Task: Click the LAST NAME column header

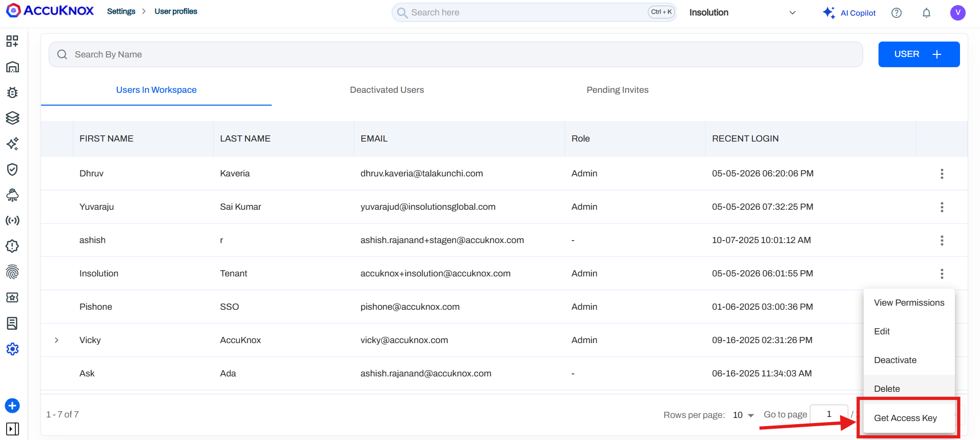Action: tap(245, 138)
